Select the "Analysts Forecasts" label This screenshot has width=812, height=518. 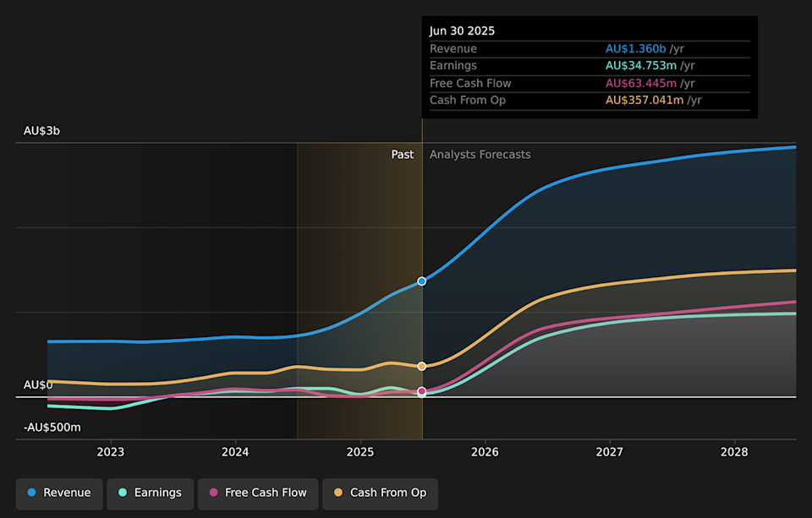480,155
